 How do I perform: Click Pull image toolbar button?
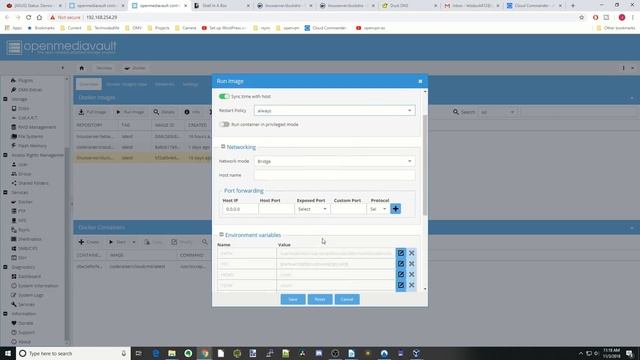(x=93, y=112)
